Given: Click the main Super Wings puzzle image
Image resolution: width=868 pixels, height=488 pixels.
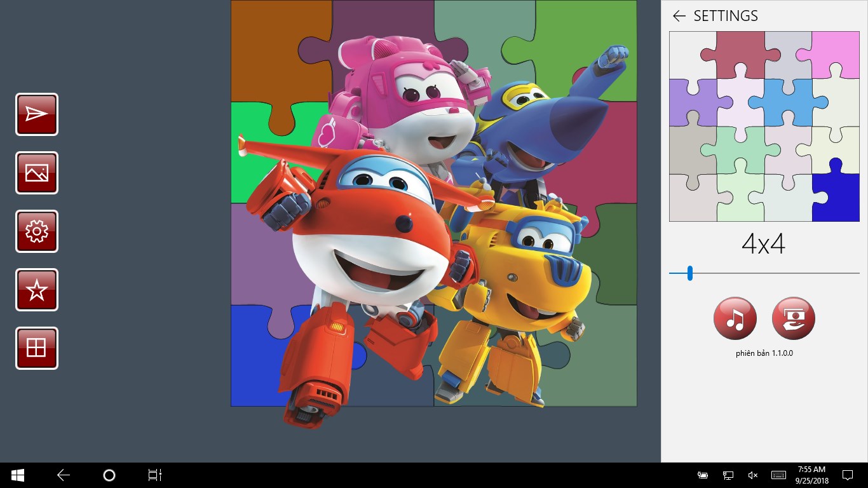Looking at the screenshot, I should [433, 203].
